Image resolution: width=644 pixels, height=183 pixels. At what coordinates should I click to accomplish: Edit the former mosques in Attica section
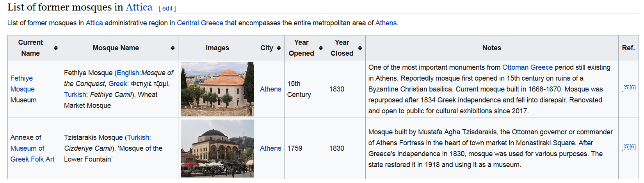(167, 8)
